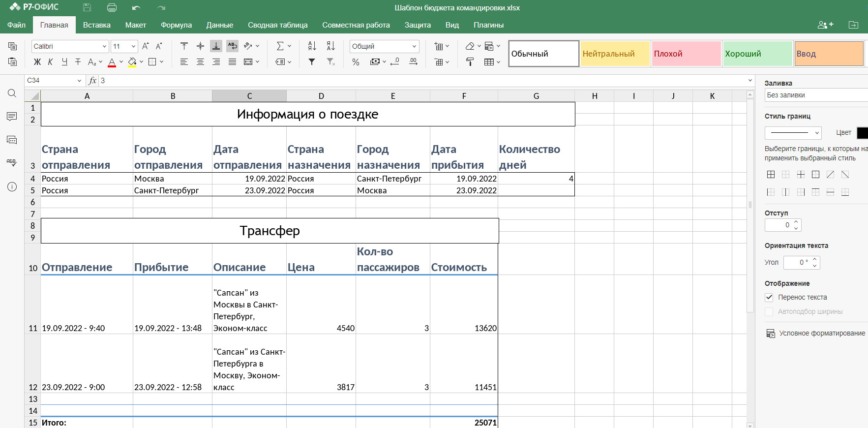This screenshot has width=868, height=428.
Task: Apply the Плохой cell style
Action: click(686, 54)
